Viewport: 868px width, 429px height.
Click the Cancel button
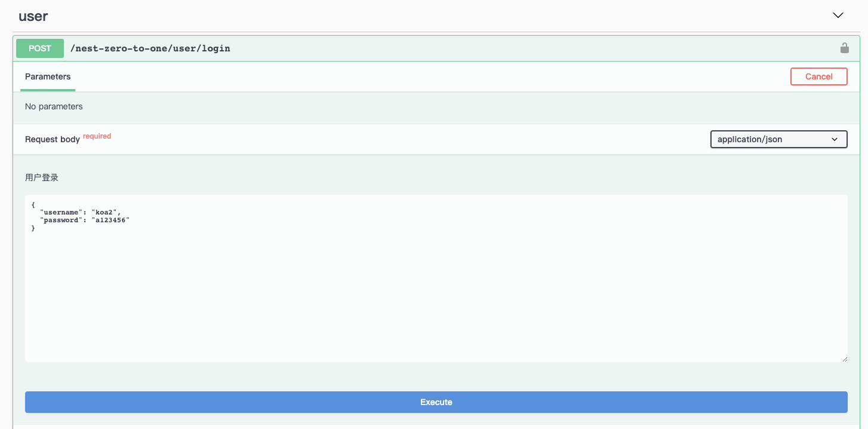tap(818, 76)
